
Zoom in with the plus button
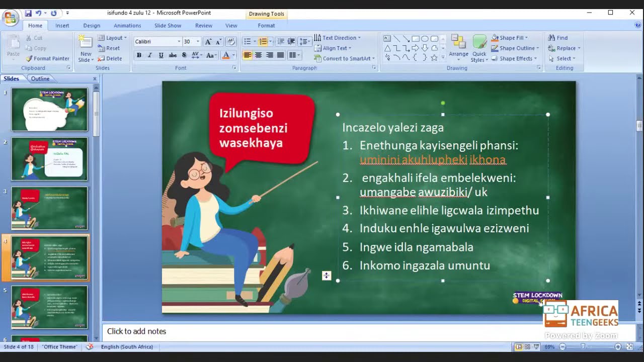pyautogui.click(x=618, y=347)
